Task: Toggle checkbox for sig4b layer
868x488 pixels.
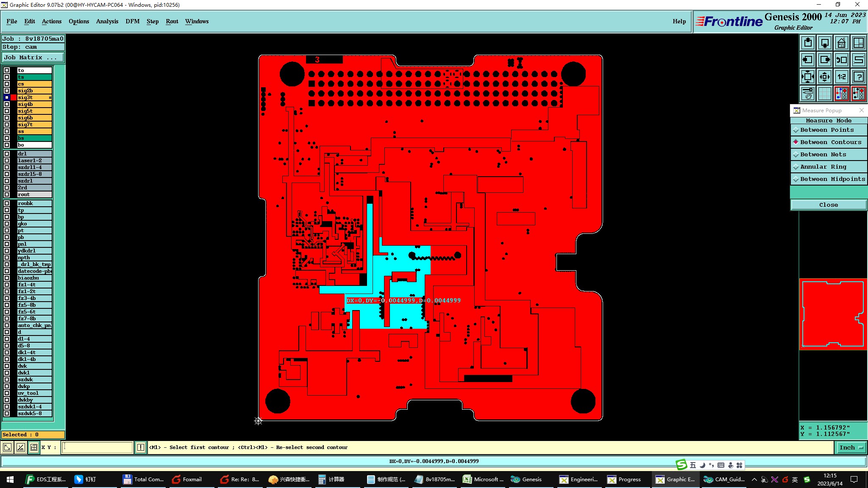Action: [x=7, y=104]
